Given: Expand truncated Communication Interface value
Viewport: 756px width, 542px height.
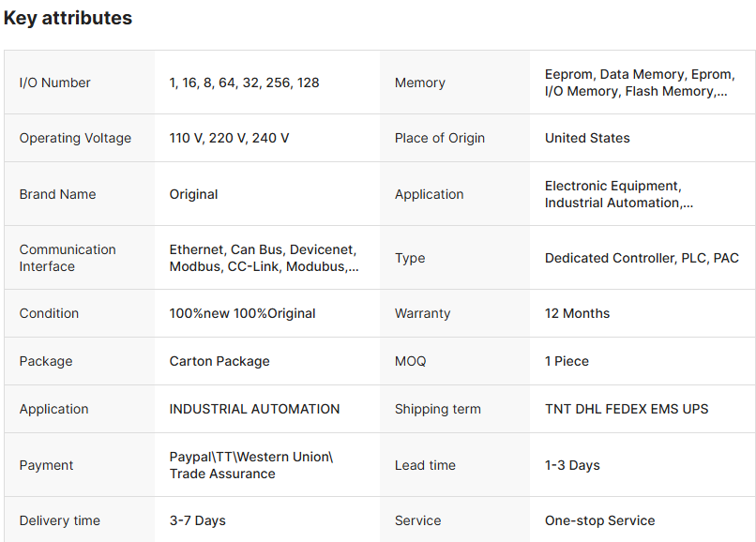Looking at the screenshot, I should (x=264, y=258).
